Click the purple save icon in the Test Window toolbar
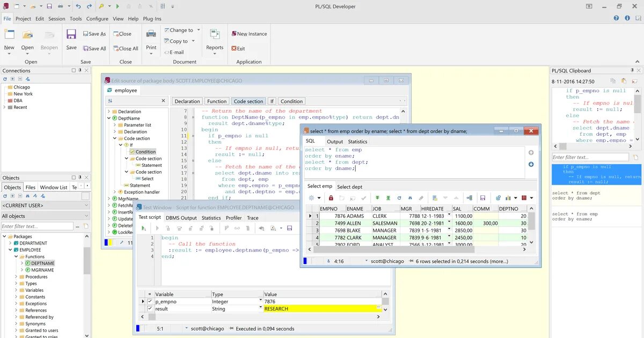 tap(289, 228)
